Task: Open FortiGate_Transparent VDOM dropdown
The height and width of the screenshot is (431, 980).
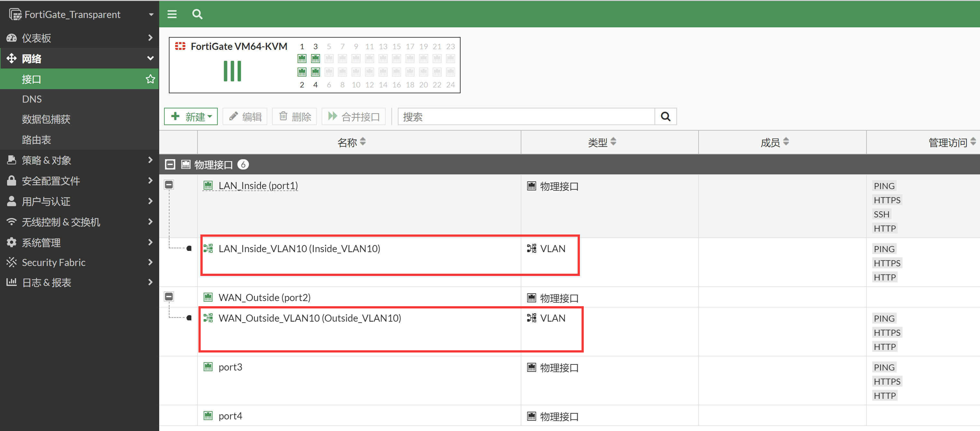Action: 79,14
